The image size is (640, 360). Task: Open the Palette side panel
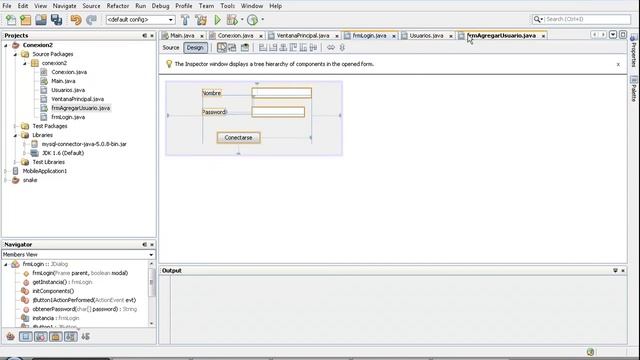coord(633,89)
